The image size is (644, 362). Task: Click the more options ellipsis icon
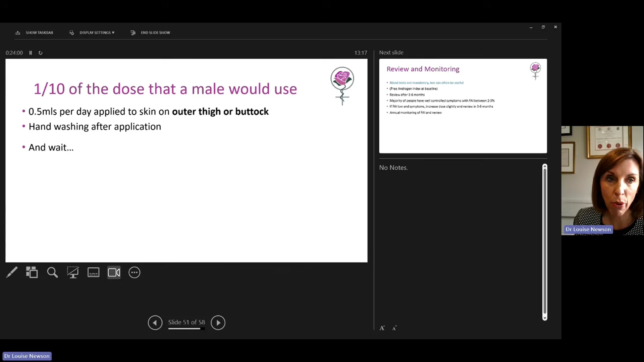click(x=135, y=273)
